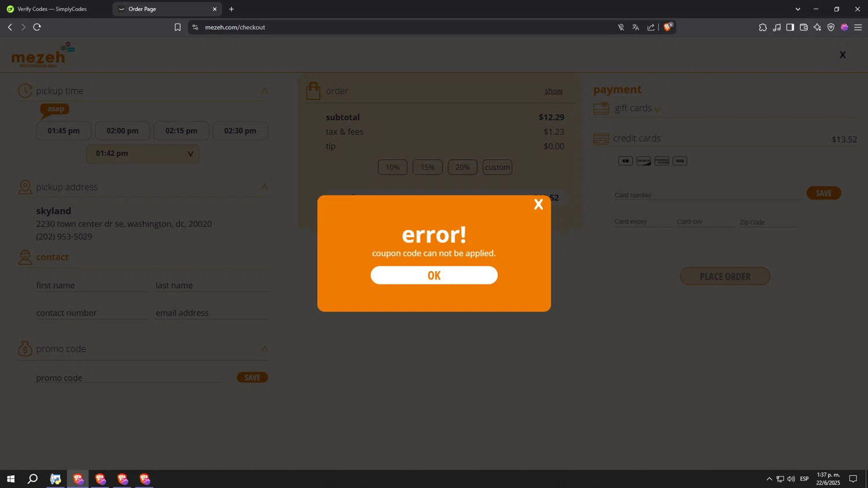Open the volume control in tray
Image resolution: width=868 pixels, height=488 pixels.
(x=791, y=479)
